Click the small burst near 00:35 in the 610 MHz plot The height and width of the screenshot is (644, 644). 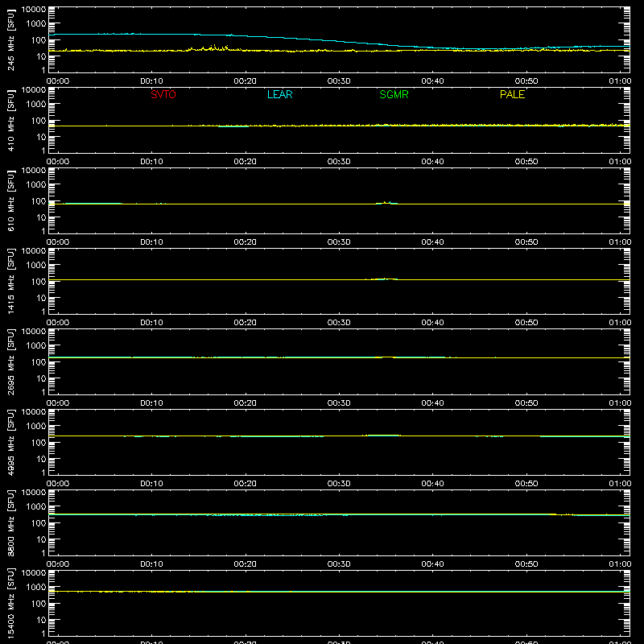386,203
